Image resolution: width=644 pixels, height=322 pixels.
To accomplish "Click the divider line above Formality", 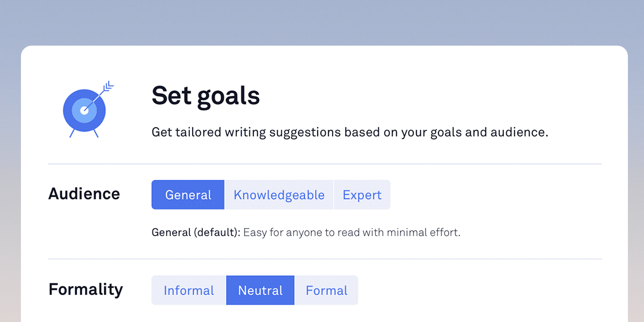I will [x=325, y=259].
